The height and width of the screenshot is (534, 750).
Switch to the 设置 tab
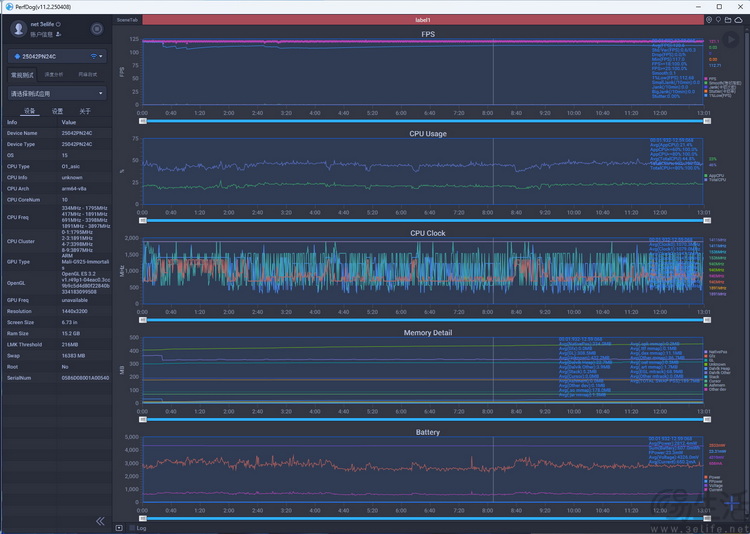pyautogui.click(x=57, y=111)
